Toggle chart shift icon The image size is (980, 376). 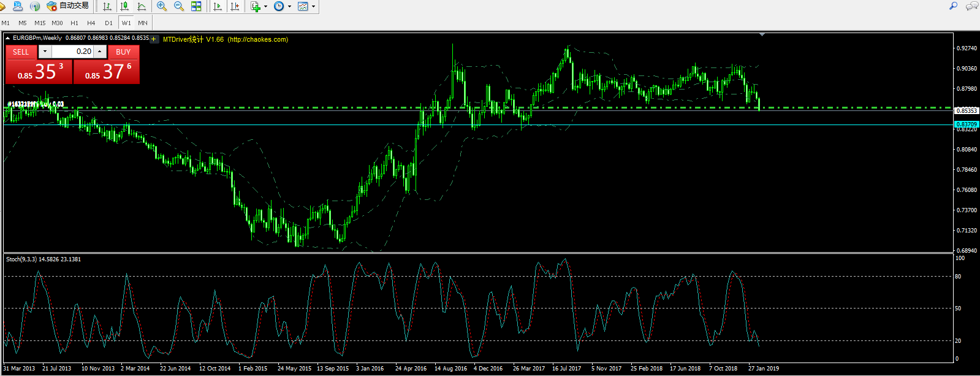[234, 6]
